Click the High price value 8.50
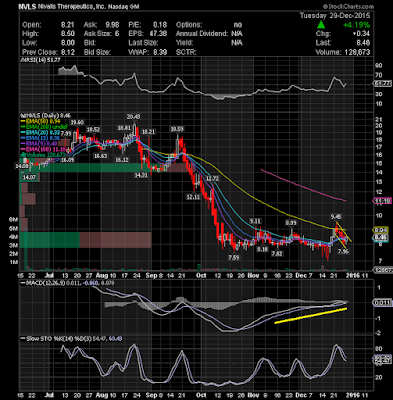 (x=68, y=34)
